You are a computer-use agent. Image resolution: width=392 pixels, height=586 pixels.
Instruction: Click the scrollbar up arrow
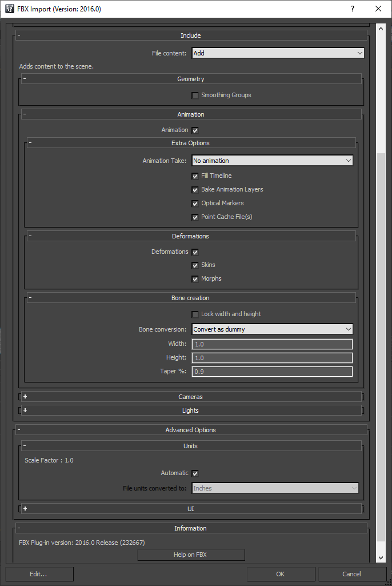(381, 29)
